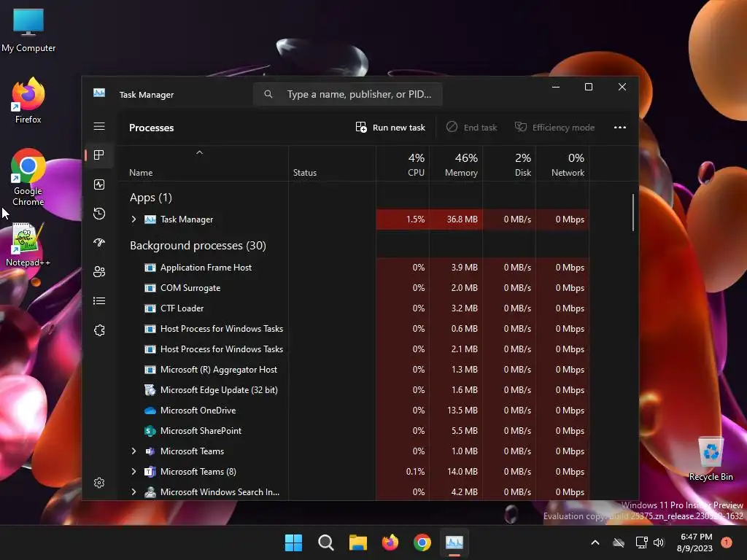Screen dimensions: 747x560
Task: Select the 0.6 MB Host Process row
Action: coord(354,329)
